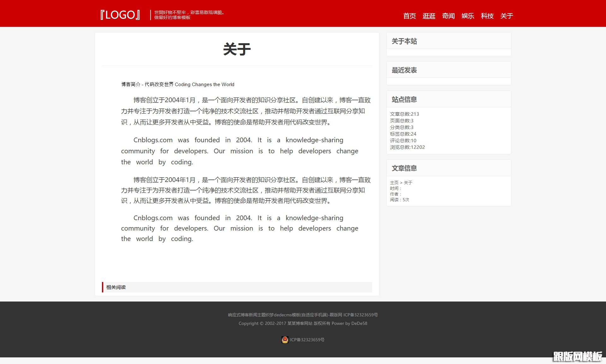Click the 主页 breadcrumb link
The height and width of the screenshot is (364, 606).
(394, 182)
